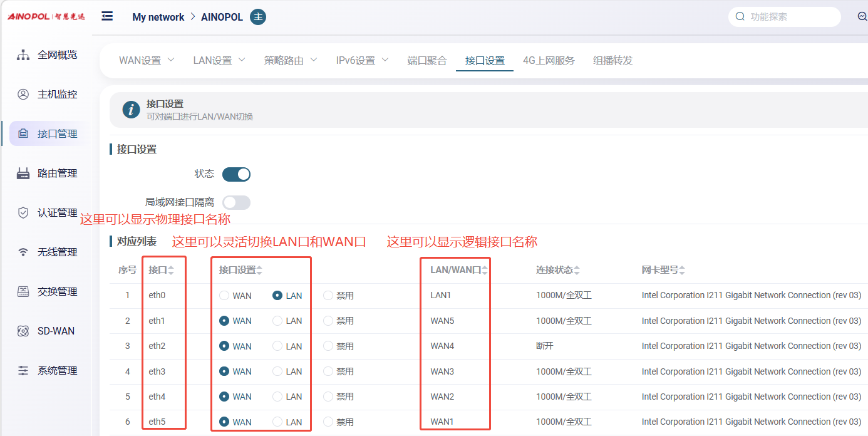Toggle the 状态 status switch off
868x436 pixels.
click(236, 174)
